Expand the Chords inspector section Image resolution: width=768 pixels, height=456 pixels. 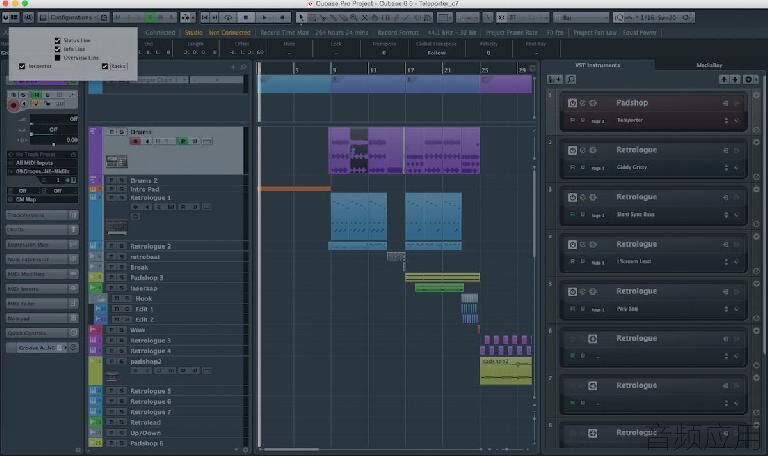[42, 230]
